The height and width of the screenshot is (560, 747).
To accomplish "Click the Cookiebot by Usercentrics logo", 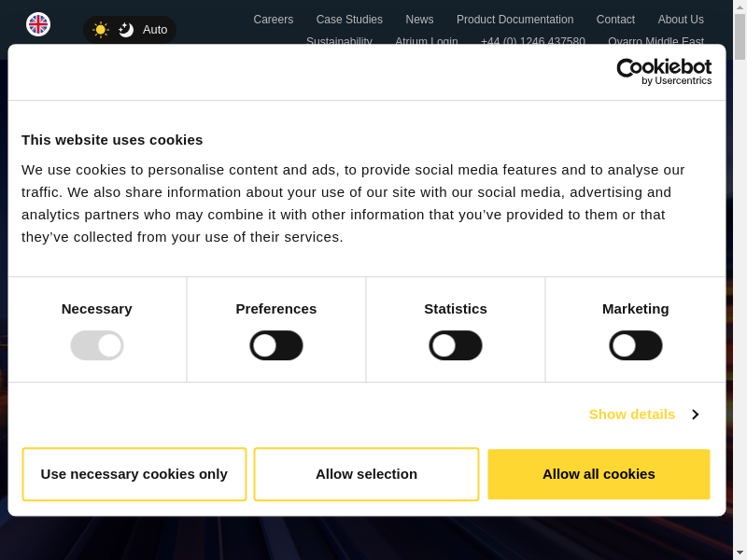I will pos(664,72).
